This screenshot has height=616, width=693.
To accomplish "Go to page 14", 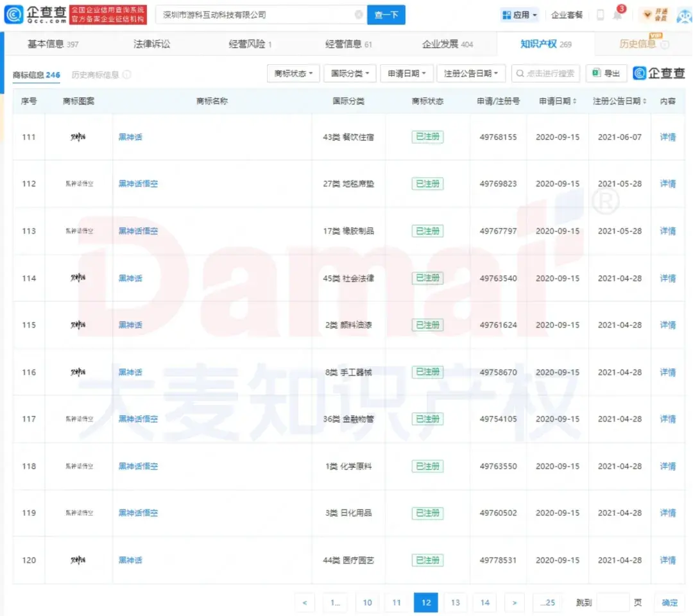I will tap(485, 603).
